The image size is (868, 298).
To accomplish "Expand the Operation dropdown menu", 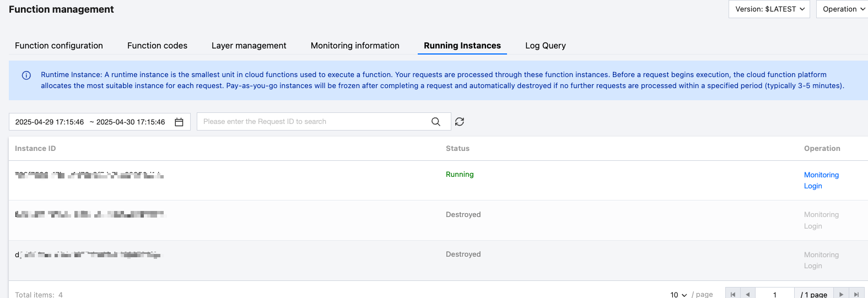I will point(843,9).
